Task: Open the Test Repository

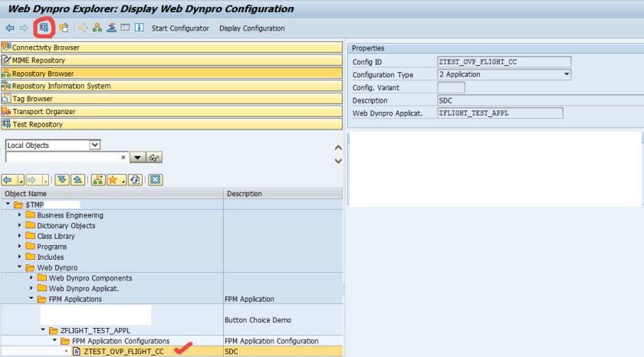Action: pyautogui.click(x=172, y=124)
